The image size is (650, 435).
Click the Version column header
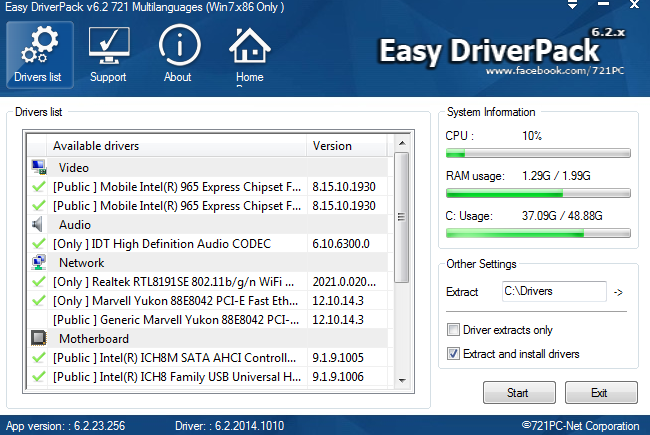coord(347,146)
